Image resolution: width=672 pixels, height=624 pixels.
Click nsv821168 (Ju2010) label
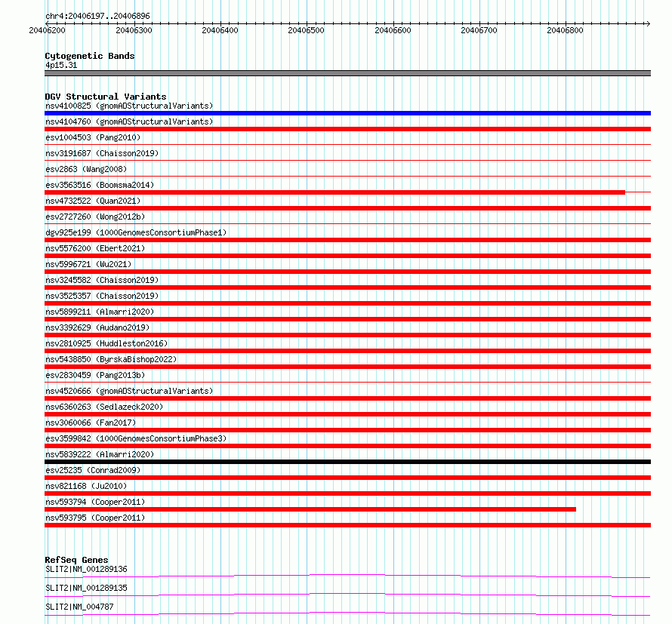pyautogui.click(x=86, y=486)
